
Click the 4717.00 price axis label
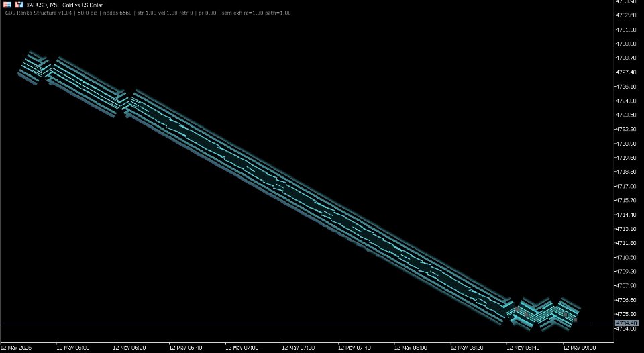coord(627,186)
